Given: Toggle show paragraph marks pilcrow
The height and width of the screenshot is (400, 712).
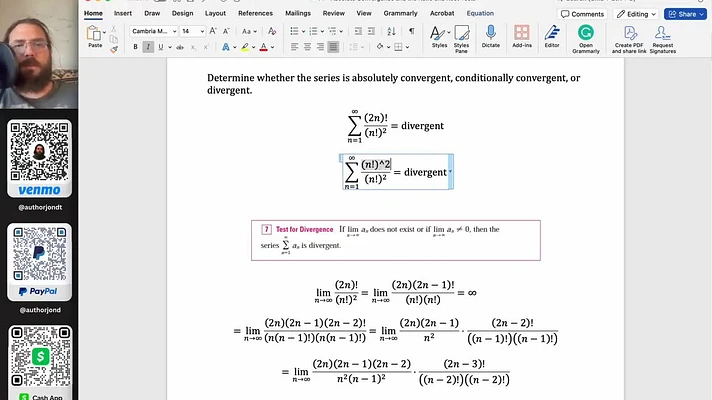Looking at the screenshot, I should click(411, 31).
